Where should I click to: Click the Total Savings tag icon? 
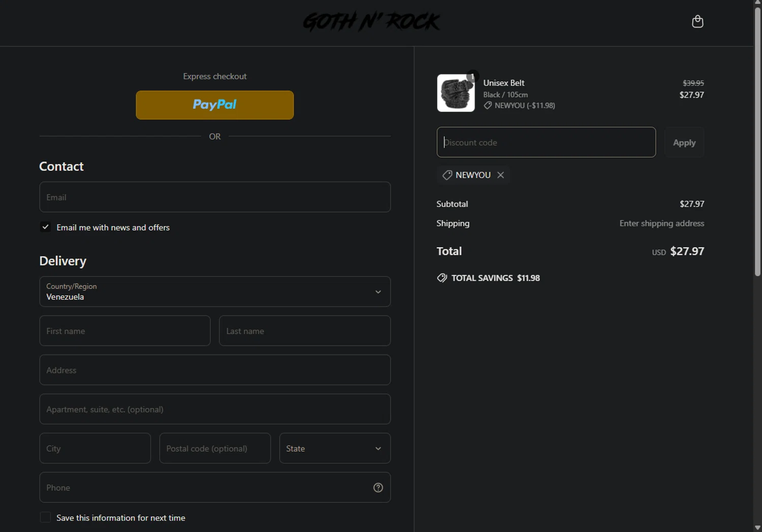point(442,278)
